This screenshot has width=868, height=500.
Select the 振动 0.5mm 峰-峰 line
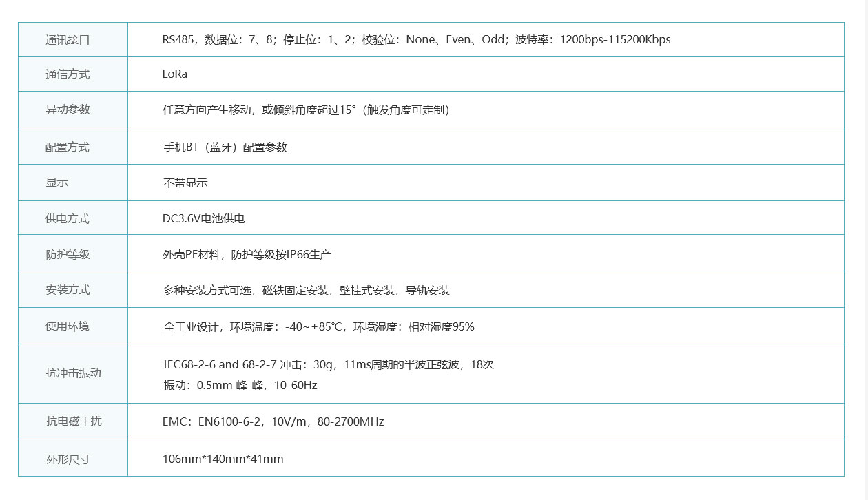point(240,386)
